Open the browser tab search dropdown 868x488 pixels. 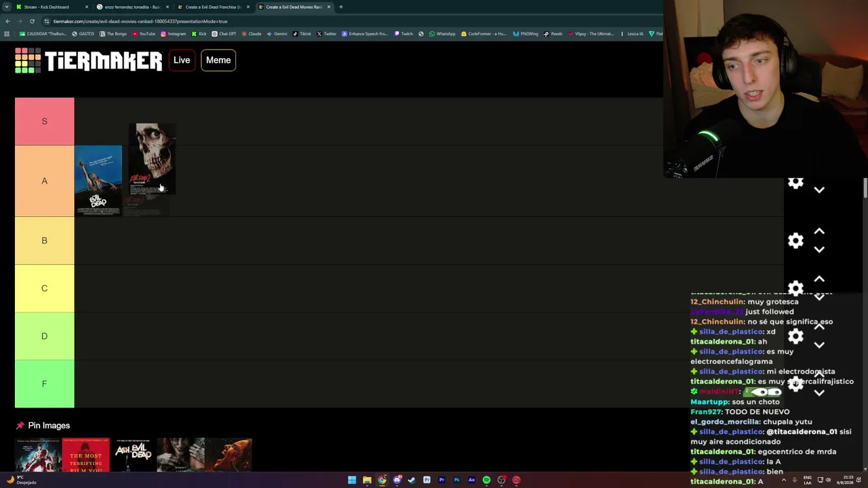click(x=7, y=7)
